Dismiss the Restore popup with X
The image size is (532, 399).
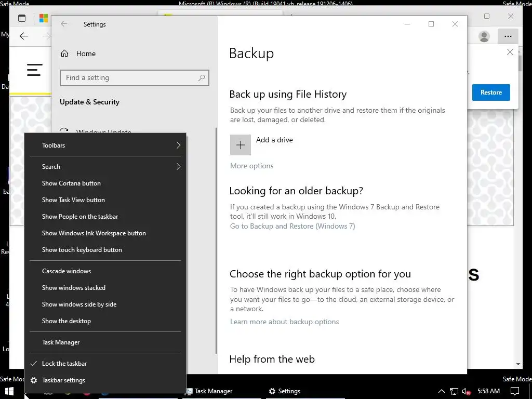pos(510,52)
